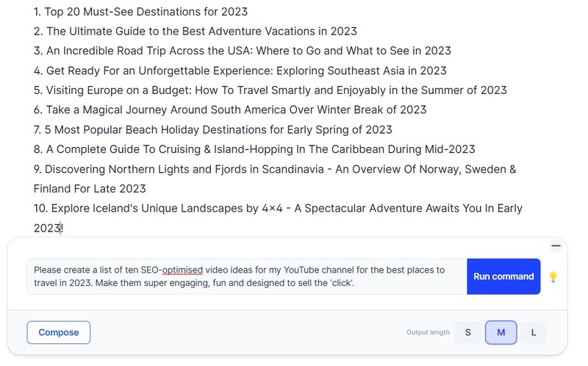Click the lightbulb ideas icon
This screenshot has width=588, height=366.
click(553, 277)
